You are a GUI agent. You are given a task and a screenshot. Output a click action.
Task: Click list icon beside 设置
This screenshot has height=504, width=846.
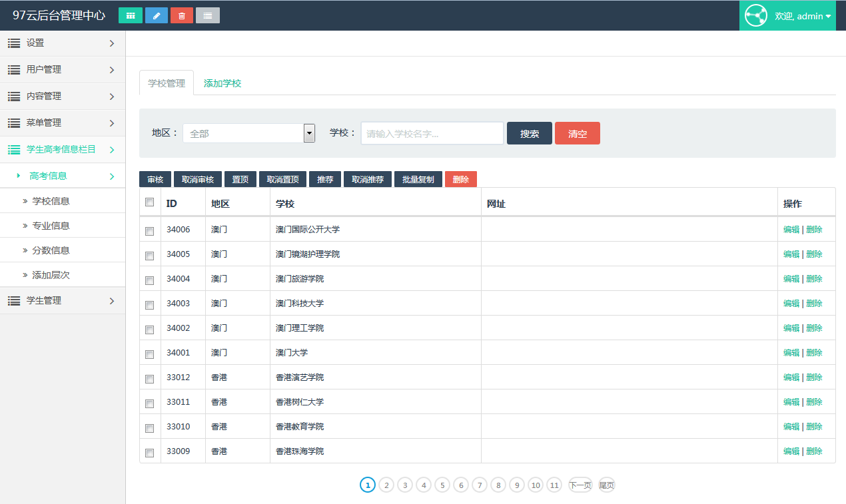coord(14,43)
